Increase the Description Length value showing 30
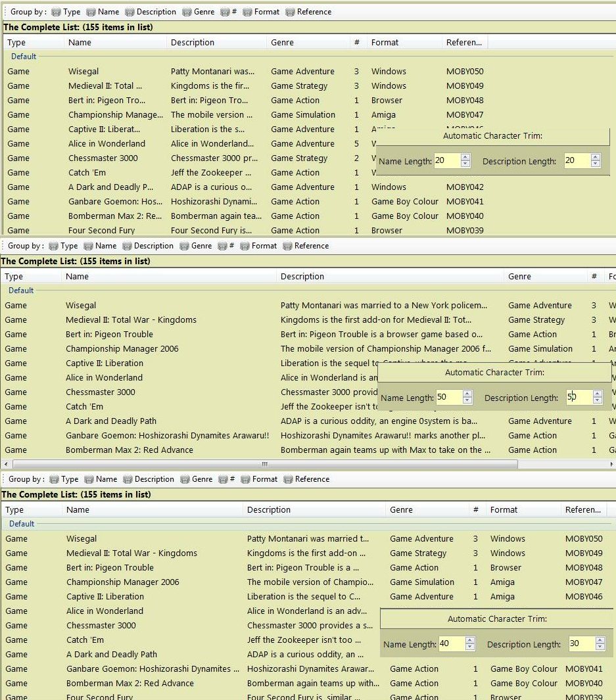 (x=599, y=641)
